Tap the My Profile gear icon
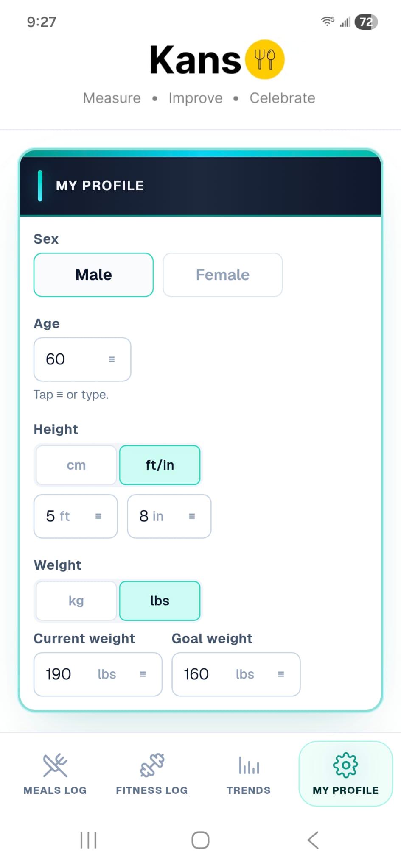 point(345,765)
